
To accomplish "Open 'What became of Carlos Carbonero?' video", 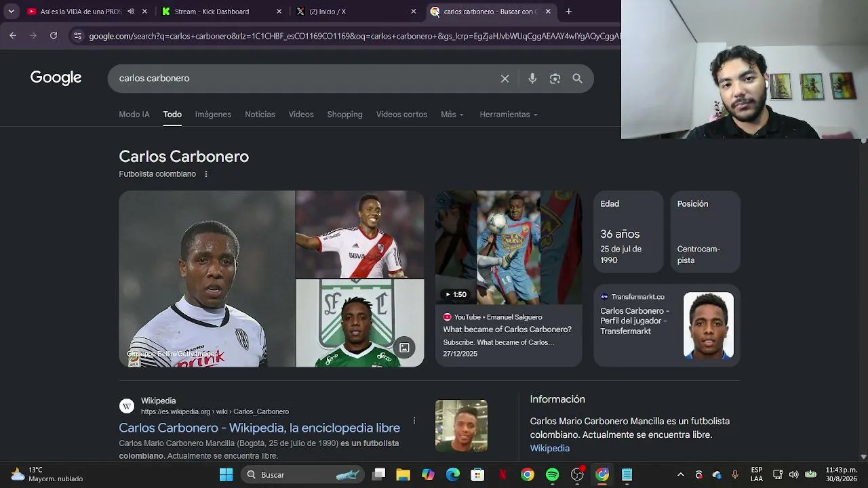I will tap(507, 329).
